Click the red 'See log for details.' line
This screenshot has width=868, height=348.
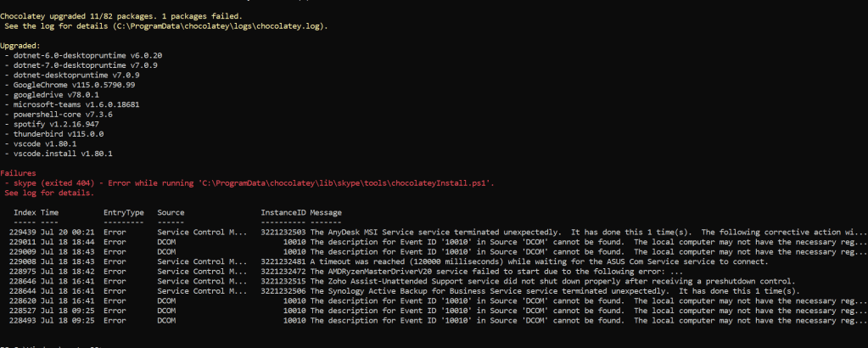click(49, 193)
